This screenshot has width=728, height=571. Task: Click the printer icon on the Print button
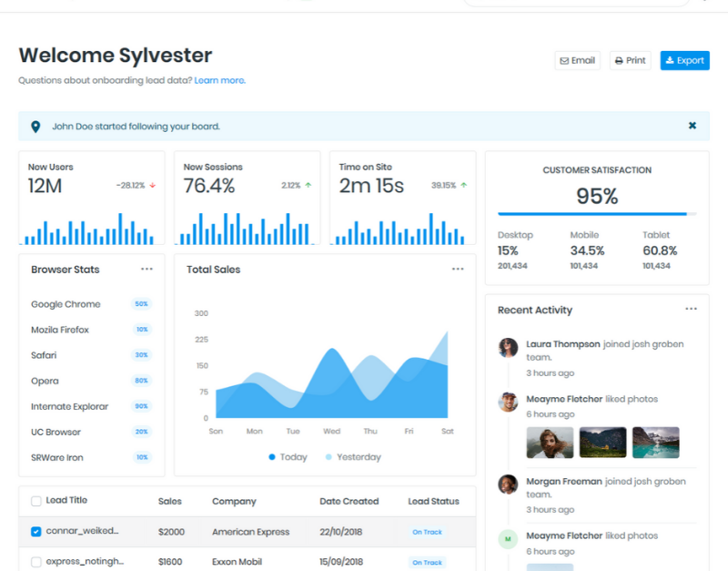(x=618, y=60)
